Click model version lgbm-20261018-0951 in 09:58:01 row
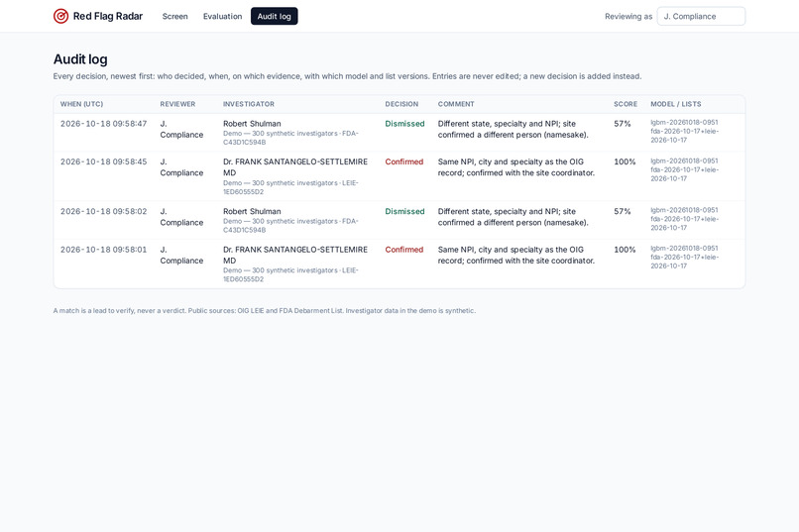 (x=684, y=248)
